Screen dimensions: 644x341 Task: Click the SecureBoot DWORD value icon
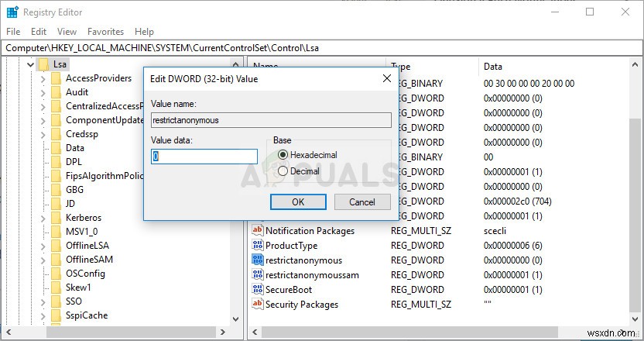[258, 289]
